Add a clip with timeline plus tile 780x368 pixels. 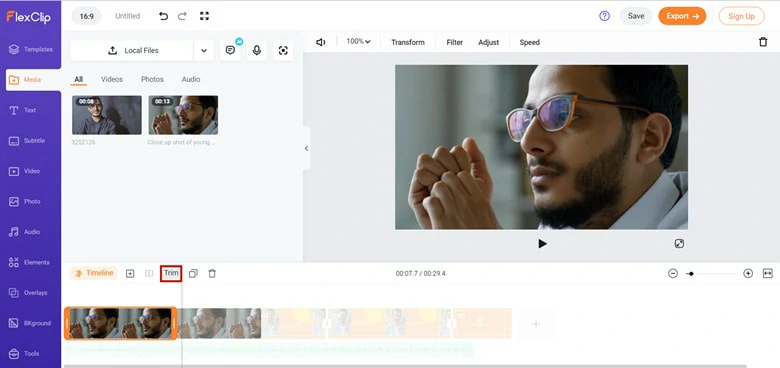click(x=536, y=324)
